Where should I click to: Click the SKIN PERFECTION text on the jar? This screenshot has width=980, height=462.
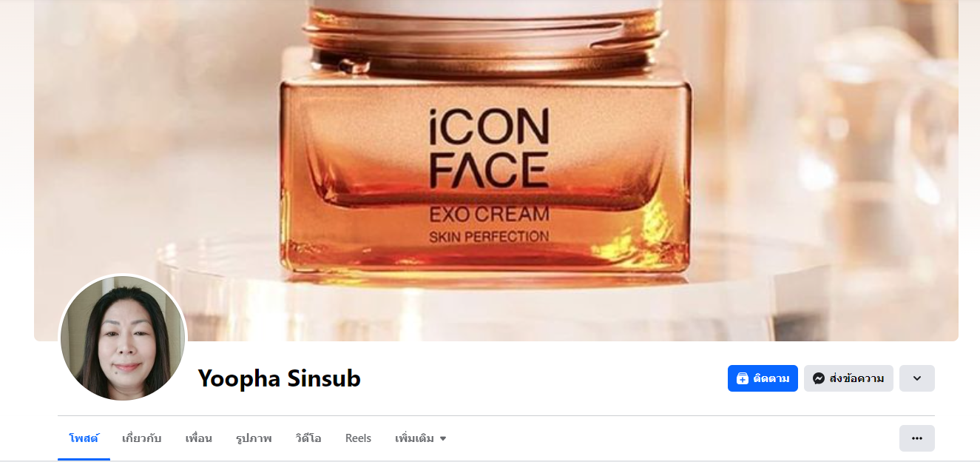pos(490,237)
